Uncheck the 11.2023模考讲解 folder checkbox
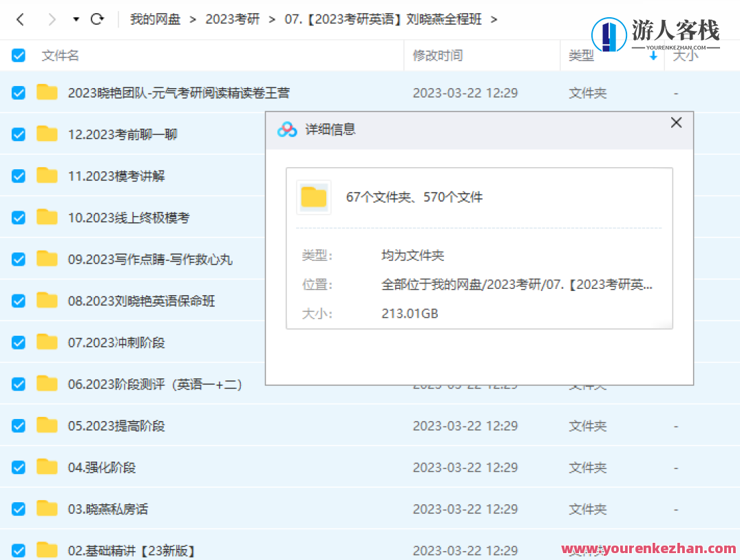Screen dimensions: 740x560 point(19,176)
